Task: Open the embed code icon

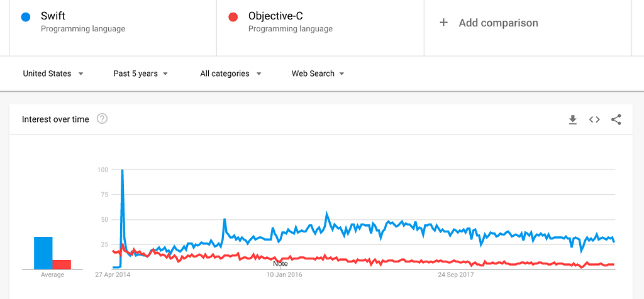Action: [594, 119]
